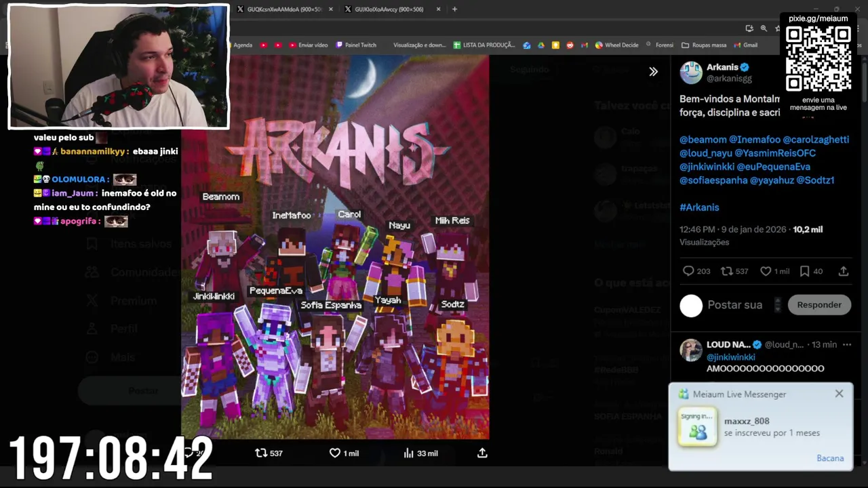
Task: Click the share icon in the side panel
Action: coord(844,271)
